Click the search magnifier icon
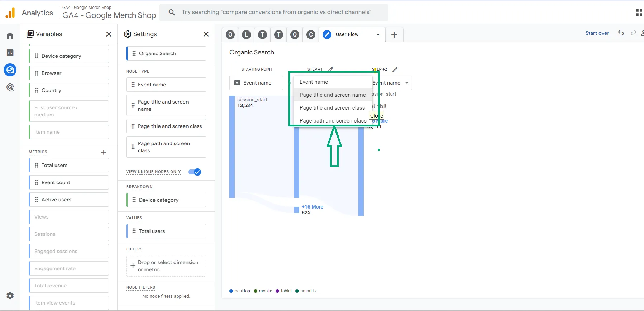Image resolution: width=644 pixels, height=311 pixels. 172,12
